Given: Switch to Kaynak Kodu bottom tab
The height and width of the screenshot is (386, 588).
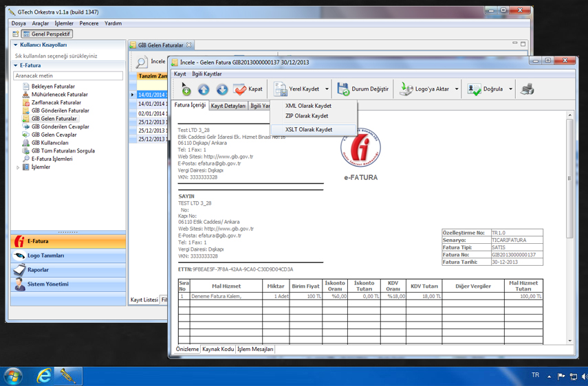Looking at the screenshot, I should (x=218, y=350).
